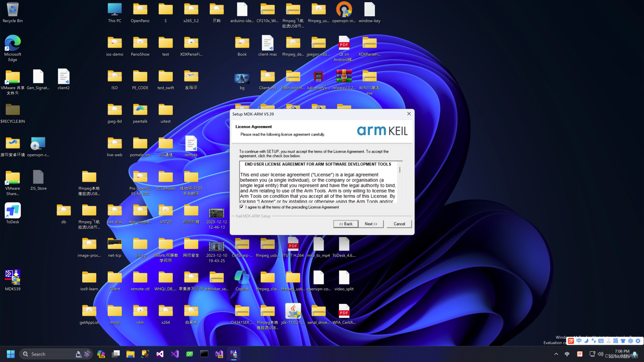Image resolution: width=644 pixels, height=362 pixels.
Task: Open the black terminal window taskbar icon
Action: point(204,354)
